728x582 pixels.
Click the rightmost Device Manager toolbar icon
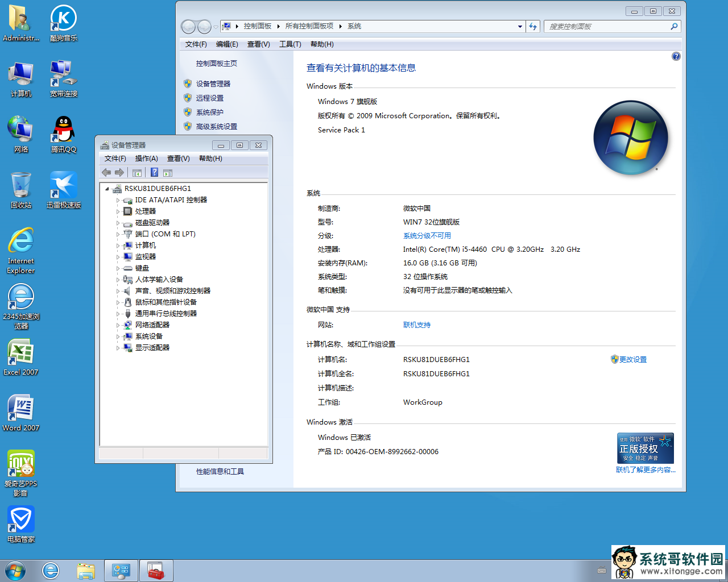[x=168, y=173]
